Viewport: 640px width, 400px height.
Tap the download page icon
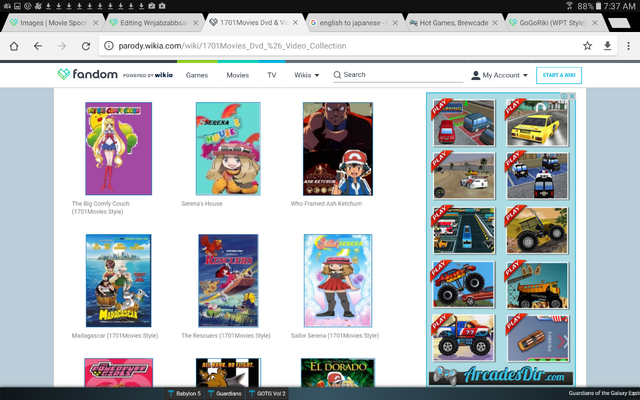click(607, 46)
